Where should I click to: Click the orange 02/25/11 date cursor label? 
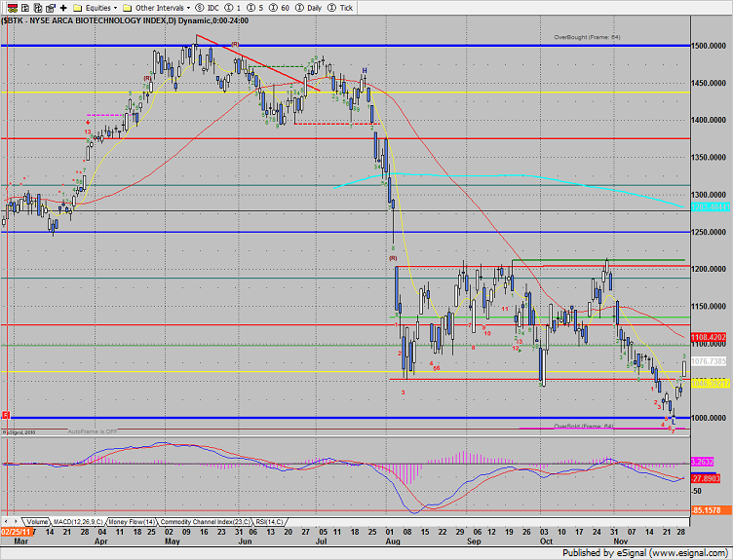tap(16, 532)
